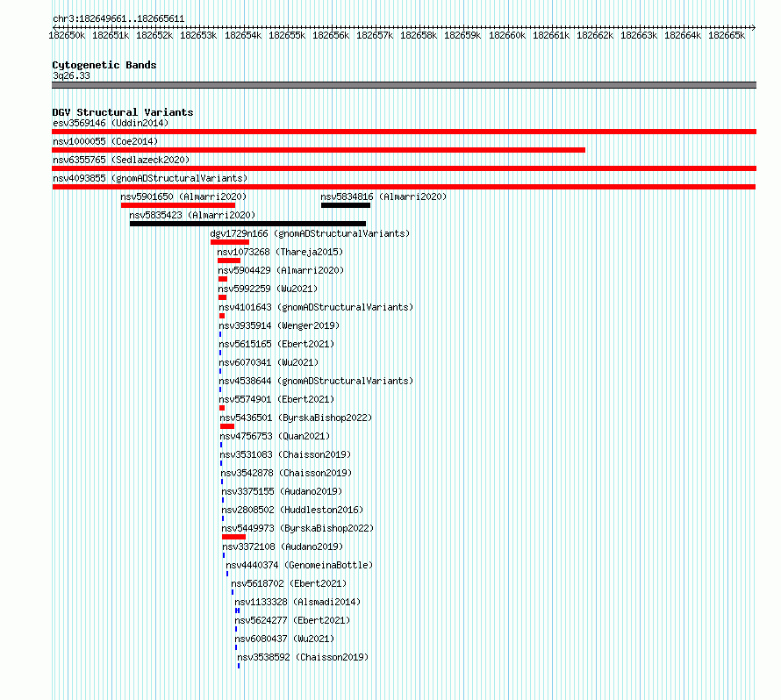Click the nsv5992259 (Wu2021) label
The image size is (781, 700).
(x=268, y=289)
